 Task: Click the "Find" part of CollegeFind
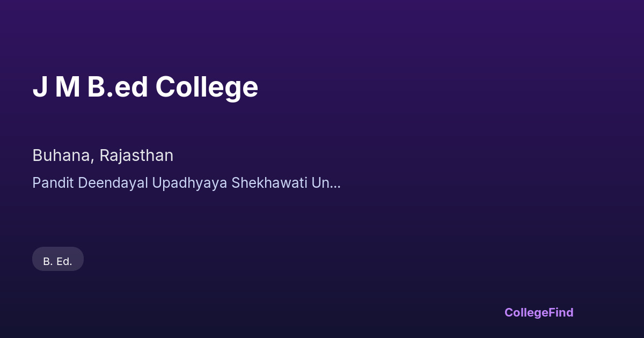pos(561,312)
